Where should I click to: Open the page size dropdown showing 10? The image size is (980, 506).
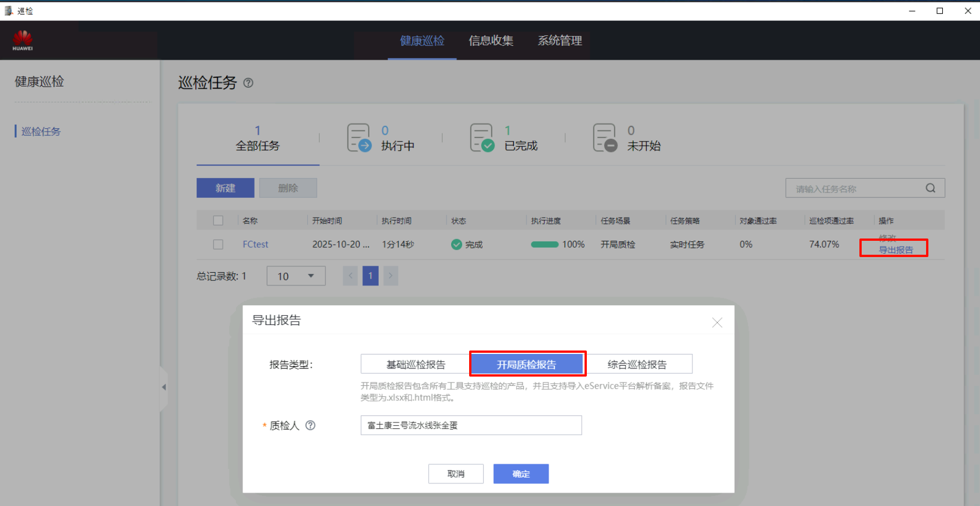click(x=296, y=276)
